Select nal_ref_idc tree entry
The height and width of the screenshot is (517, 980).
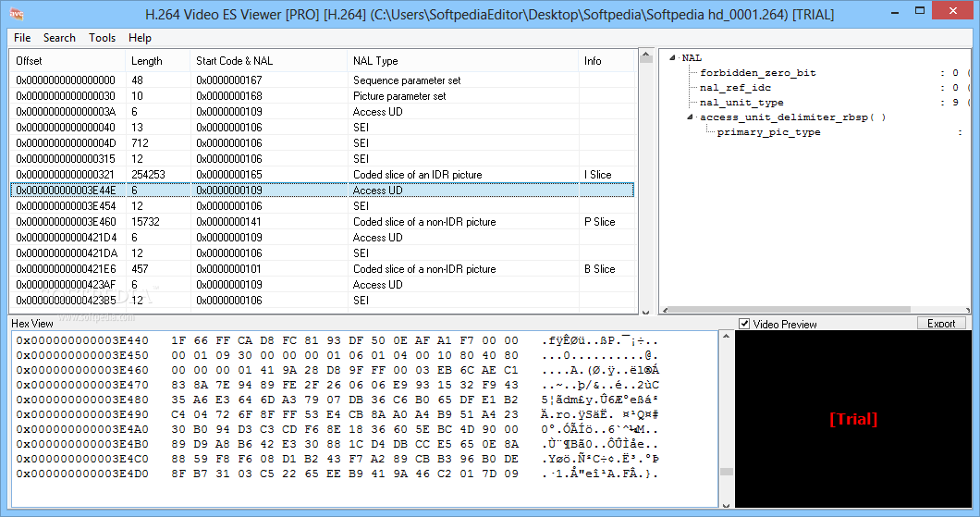(735, 88)
